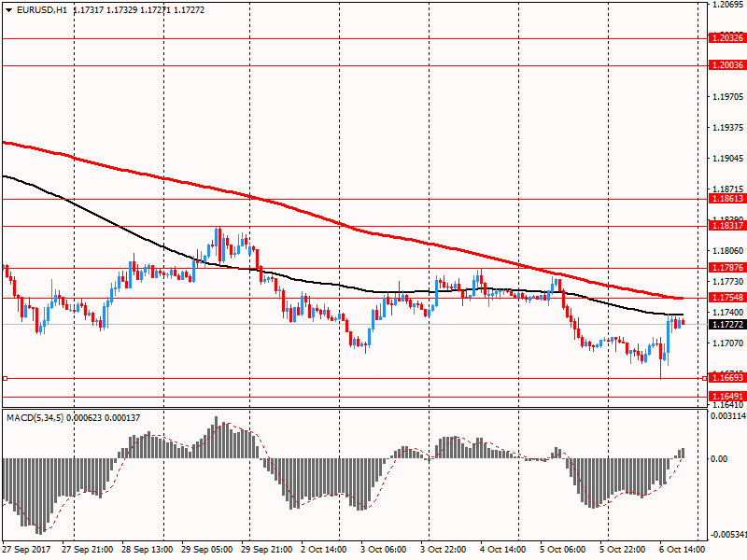The width and height of the screenshot is (747, 560).
Task: Select the 1.17548 price level label
Action: (x=727, y=298)
